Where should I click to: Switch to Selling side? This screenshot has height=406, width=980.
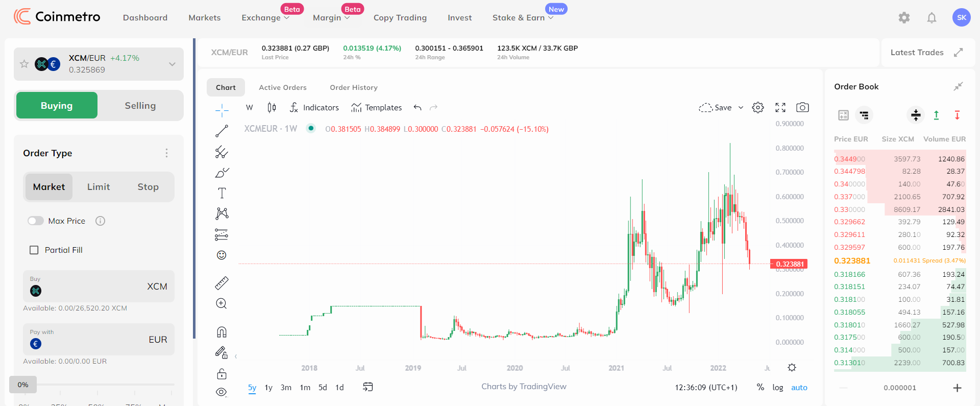[x=140, y=106]
